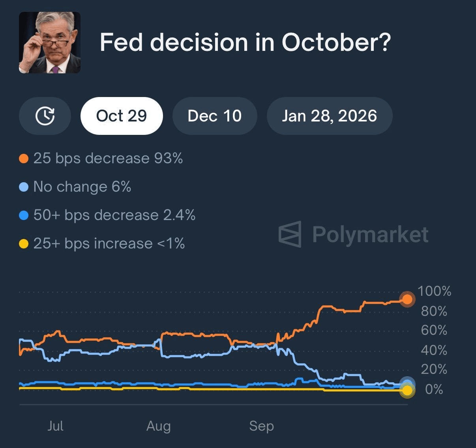Click the yellow endpoint marker on chart
Viewport: 476px width, 448px height.
407,390
